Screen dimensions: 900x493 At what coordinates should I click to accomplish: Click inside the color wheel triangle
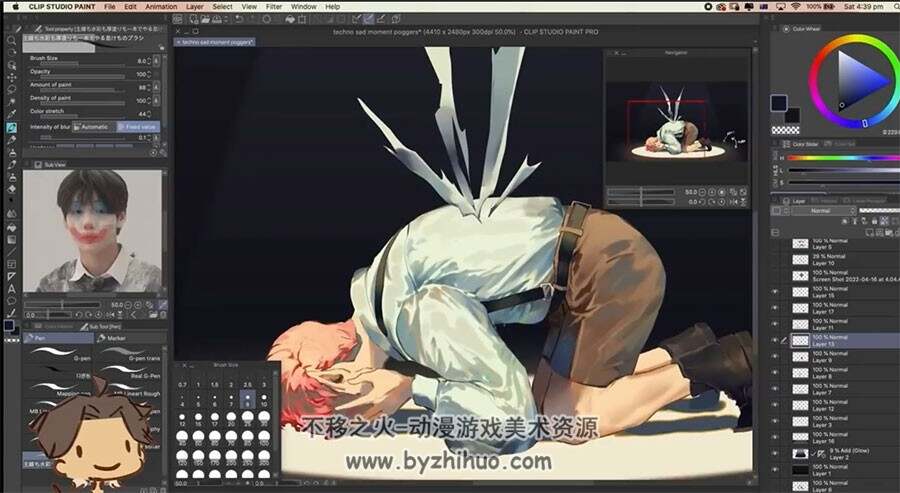tap(860, 81)
